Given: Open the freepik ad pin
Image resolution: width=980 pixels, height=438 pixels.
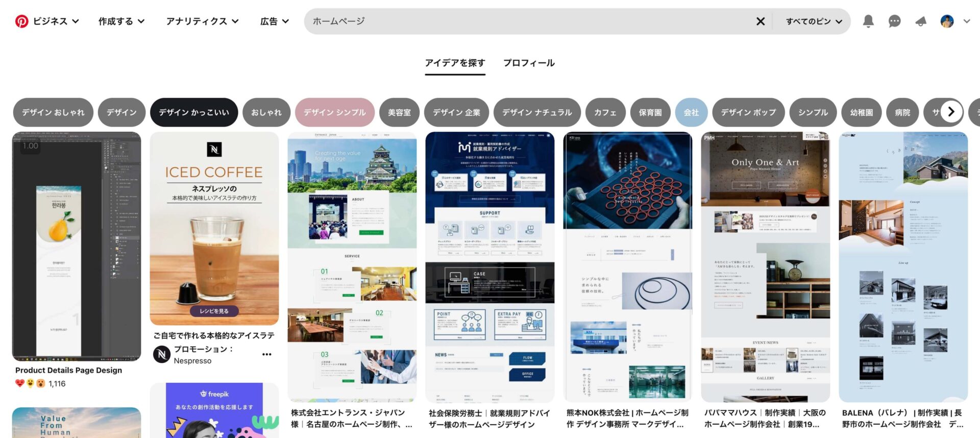Looking at the screenshot, I should [x=214, y=410].
